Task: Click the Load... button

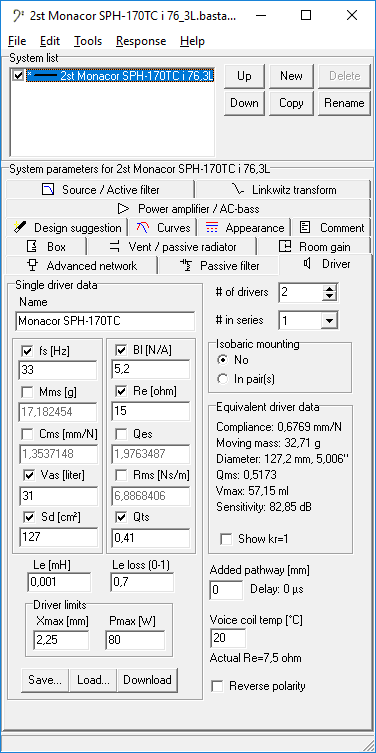Action: pos(93,680)
